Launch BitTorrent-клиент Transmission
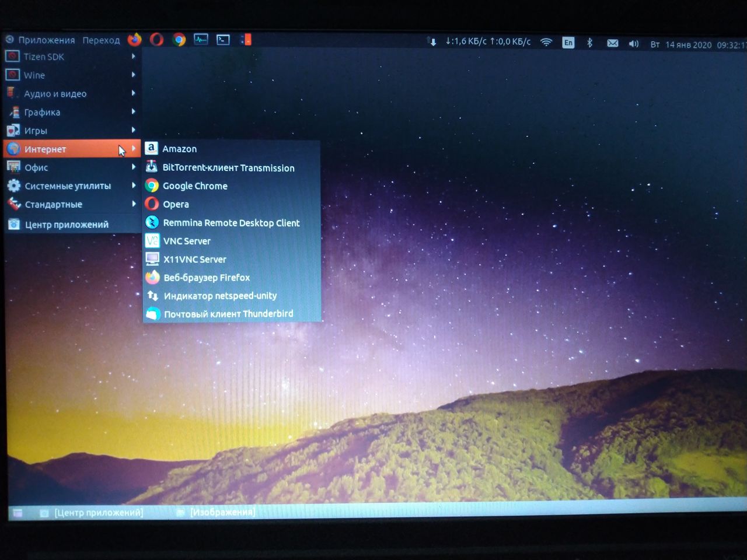Screen dimensions: 747x560 tap(232, 167)
